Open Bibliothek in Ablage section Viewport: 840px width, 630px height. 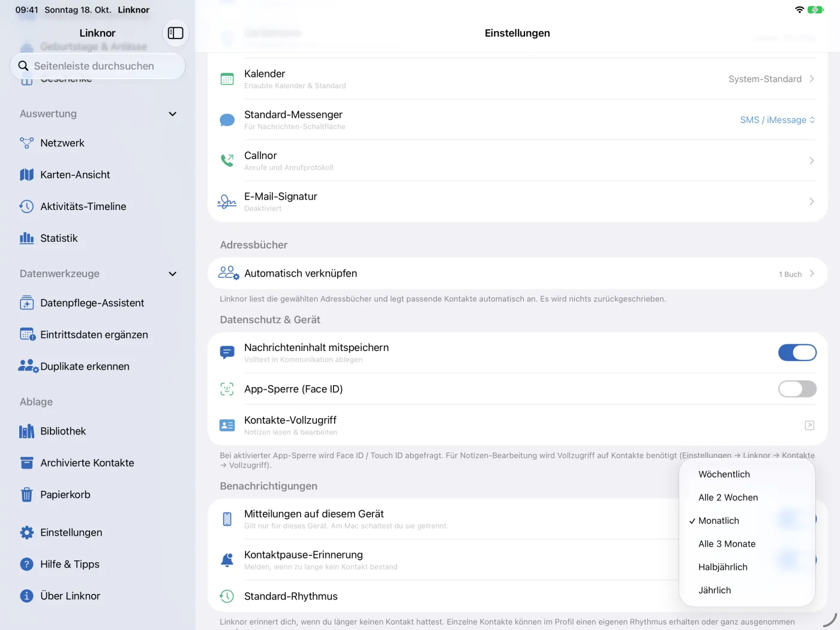(x=97, y=431)
